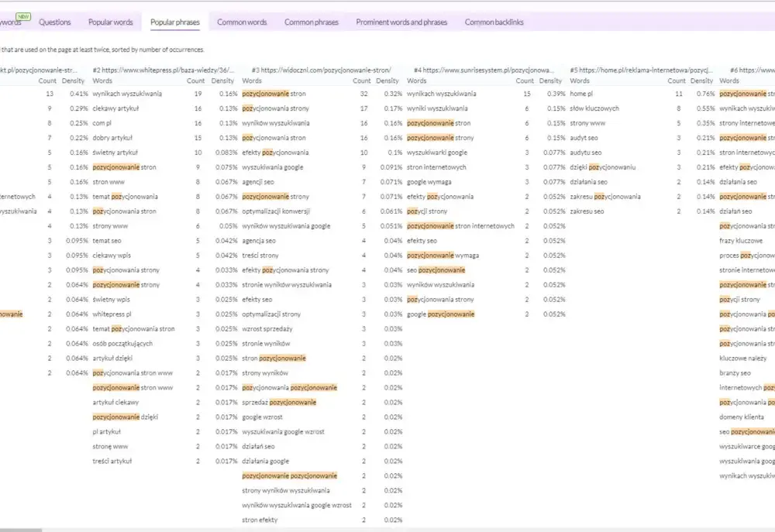The image size is (775, 532).
Task: Switch to Common phrases tab
Action: (x=312, y=22)
